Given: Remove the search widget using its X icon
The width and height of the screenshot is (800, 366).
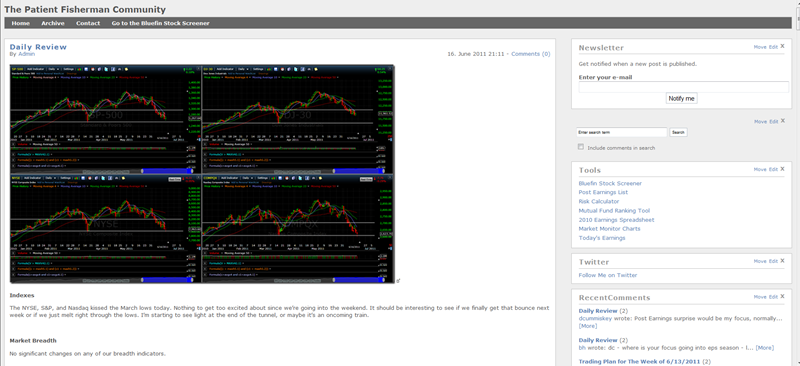Looking at the screenshot, I should (782, 121).
